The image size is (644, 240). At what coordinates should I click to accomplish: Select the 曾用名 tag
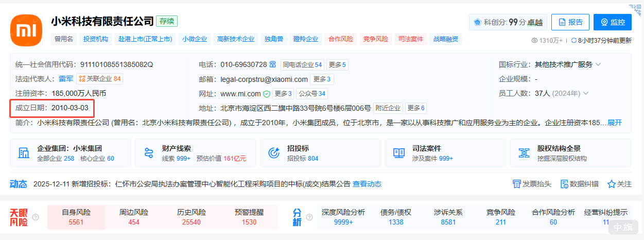pyautogui.click(x=64, y=39)
